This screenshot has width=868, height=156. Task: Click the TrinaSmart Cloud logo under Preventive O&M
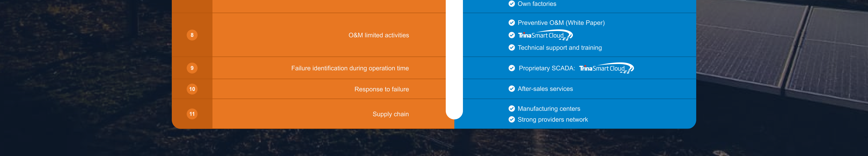tap(545, 35)
